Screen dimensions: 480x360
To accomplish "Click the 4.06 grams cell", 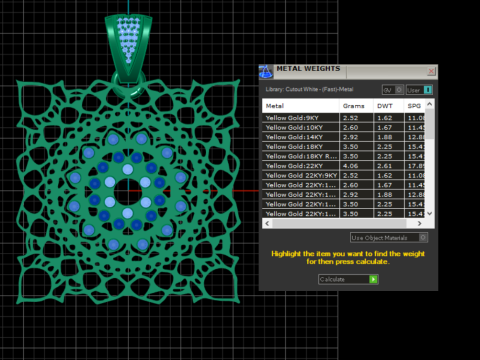I will pyautogui.click(x=356, y=166).
